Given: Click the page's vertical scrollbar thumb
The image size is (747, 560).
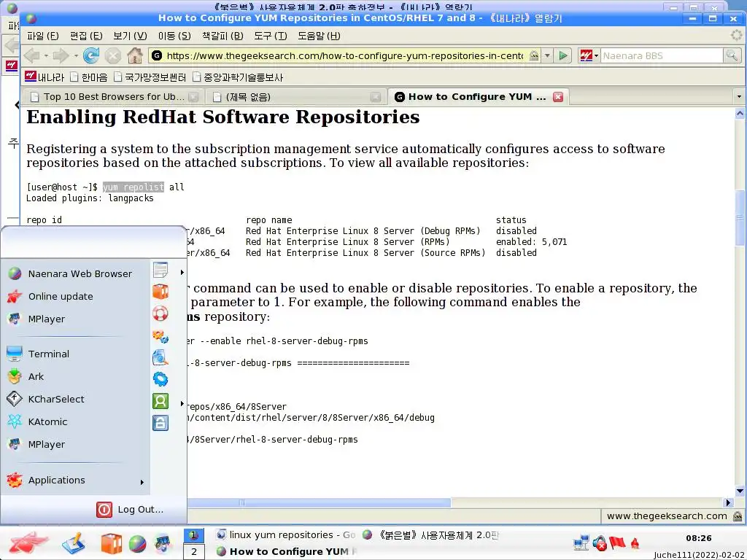Looking at the screenshot, I should click(x=740, y=217).
